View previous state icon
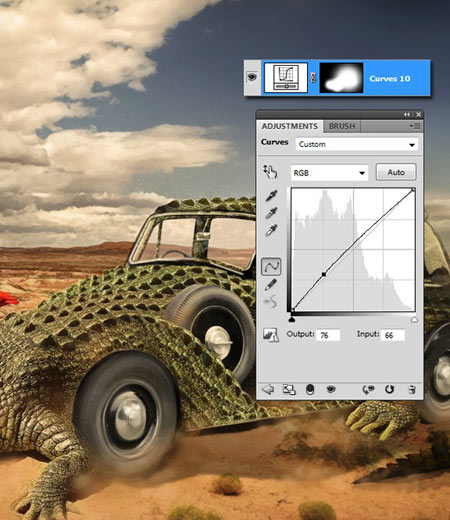Screen dimensions: 450x520 point(368,389)
